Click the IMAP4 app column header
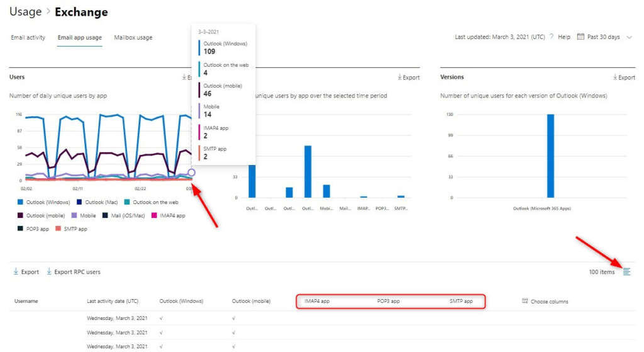 point(317,301)
